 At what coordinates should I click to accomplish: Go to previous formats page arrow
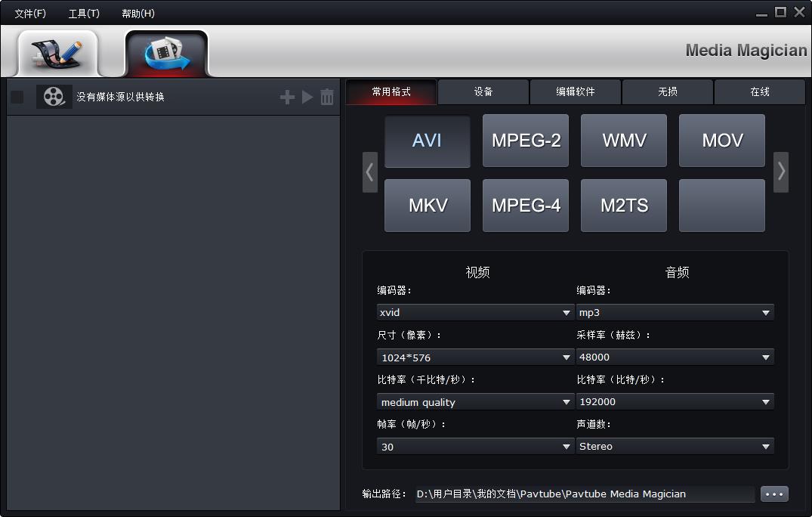point(369,172)
